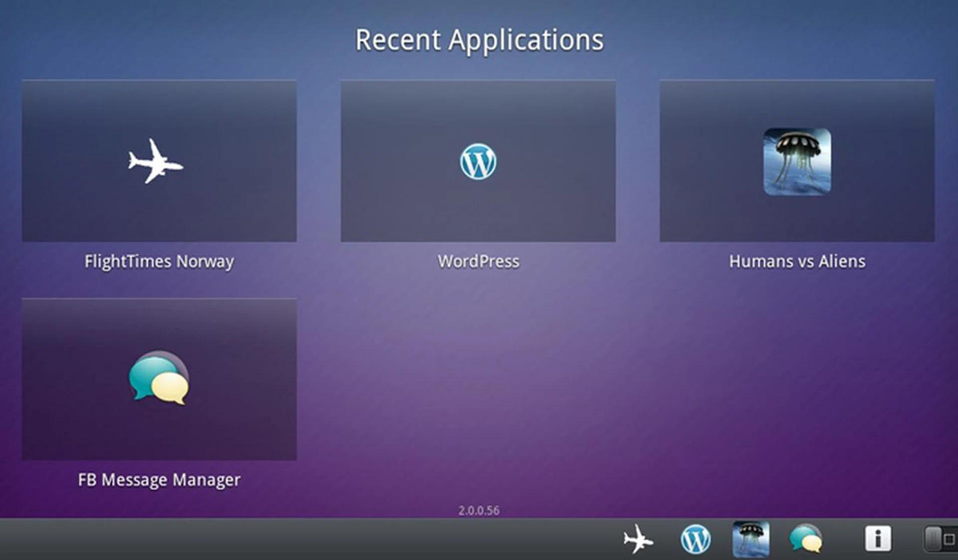Click the info 'i' icon in taskbar
The image size is (958, 560).
point(877,539)
